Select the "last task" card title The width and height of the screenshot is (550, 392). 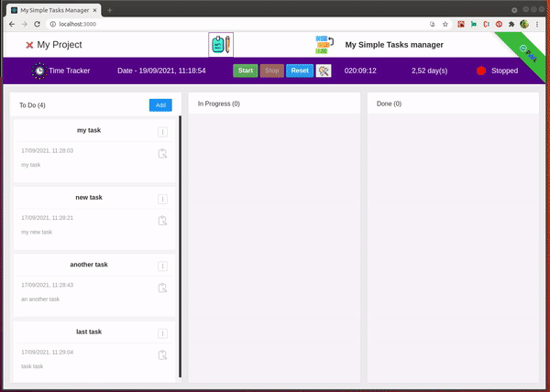point(89,332)
